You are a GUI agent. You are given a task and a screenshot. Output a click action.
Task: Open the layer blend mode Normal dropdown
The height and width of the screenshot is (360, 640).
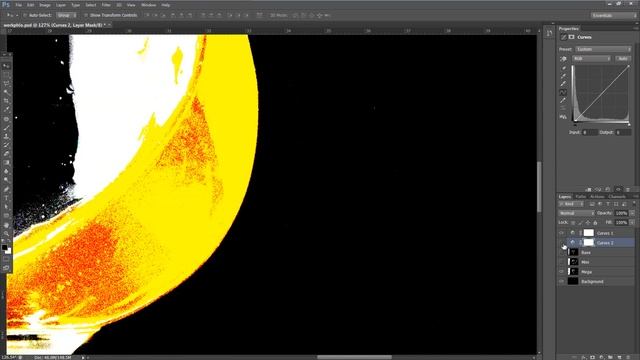pos(576,213)
